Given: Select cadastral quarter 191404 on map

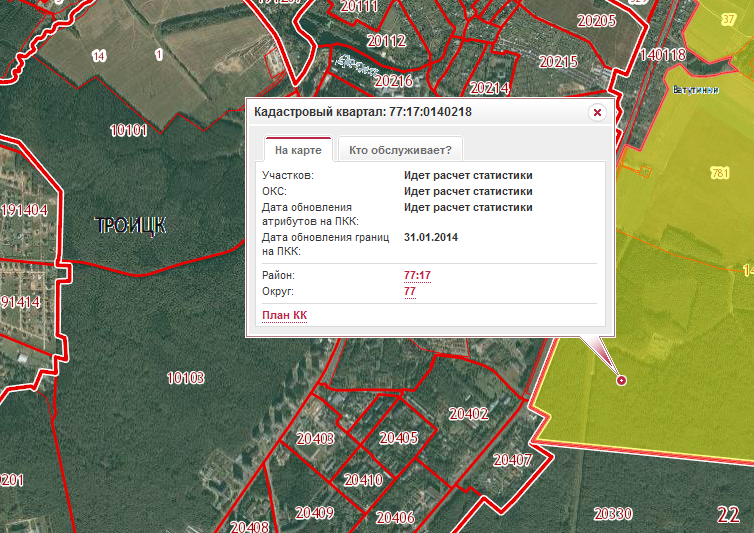Looking at the screenshot, I should point(24,210).
